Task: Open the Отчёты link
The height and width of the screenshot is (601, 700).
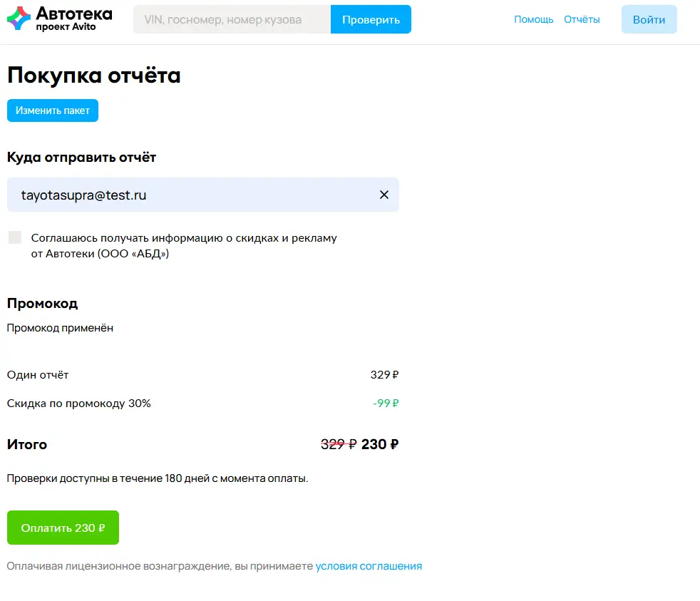Action: tap(582, 20)
